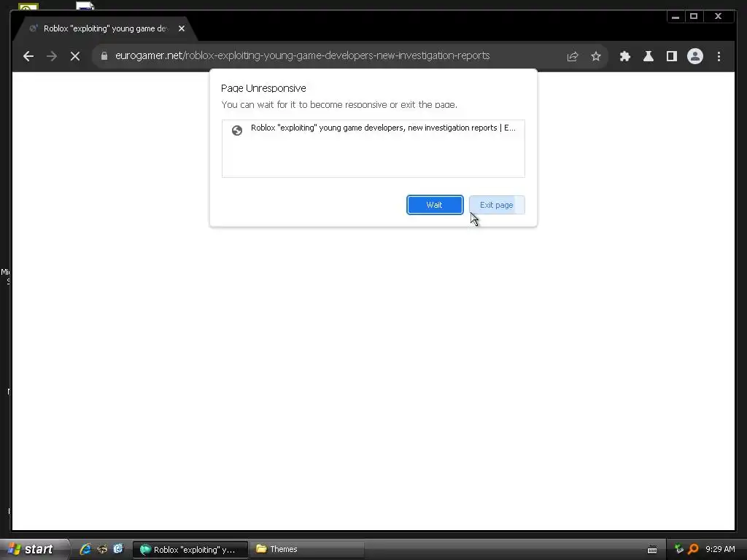Image resolution: width=747 pixels, height=560 pixels.
Task: Click the second quick launch icon
Action: pos(102,549)
